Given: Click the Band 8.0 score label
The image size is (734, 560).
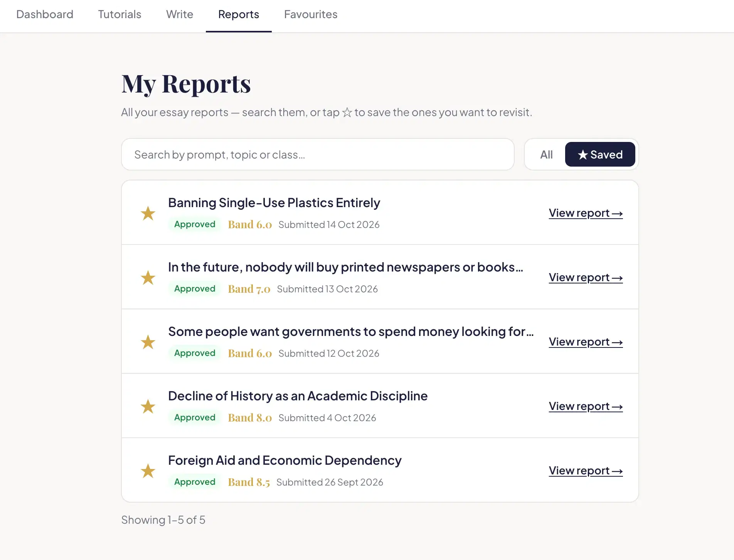Looking at the screenshot, I should click(x=250, y=418).
